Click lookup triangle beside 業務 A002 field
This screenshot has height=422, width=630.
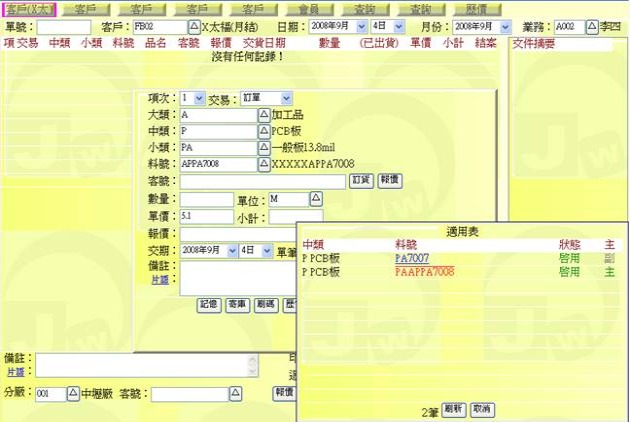click(x=591, y=27)
